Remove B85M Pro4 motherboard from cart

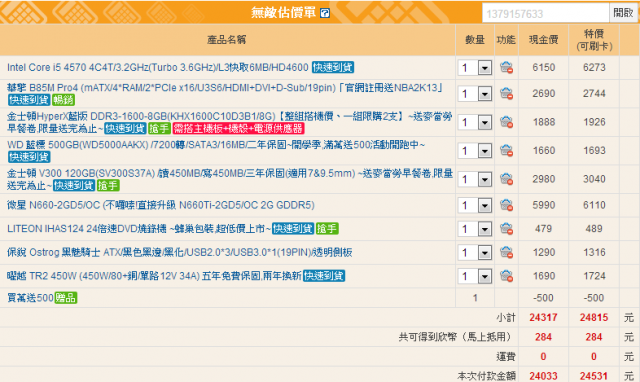(x=506, y=93)
